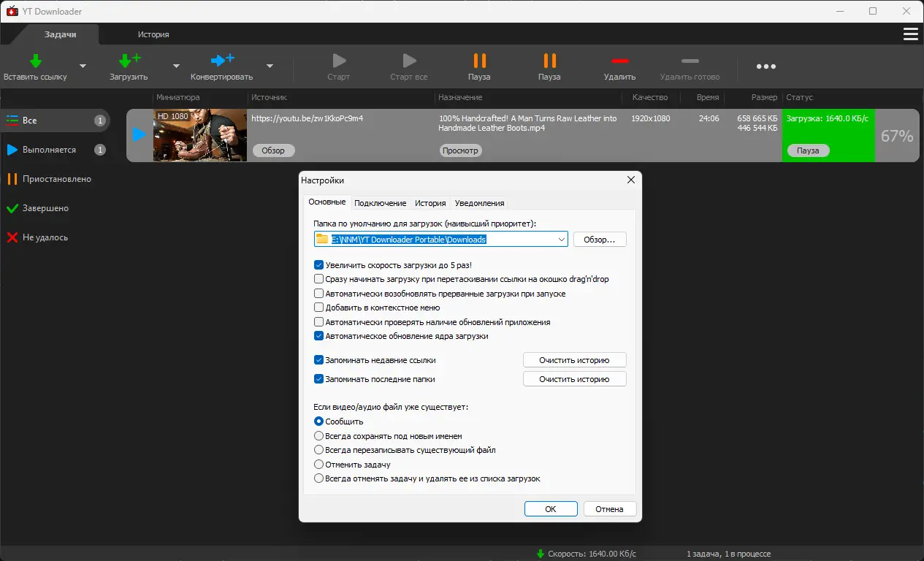
Task: Click the default download folder path field
Action: click(441, 239)
